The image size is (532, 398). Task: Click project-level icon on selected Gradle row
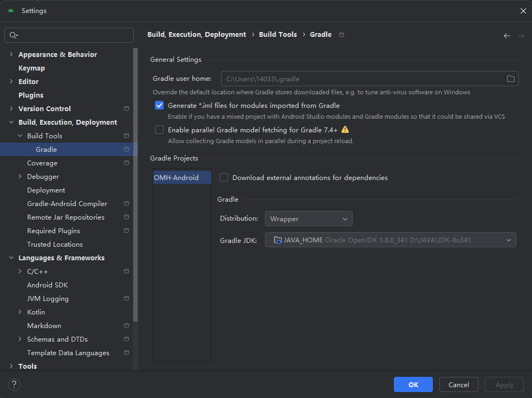[127, 150]
